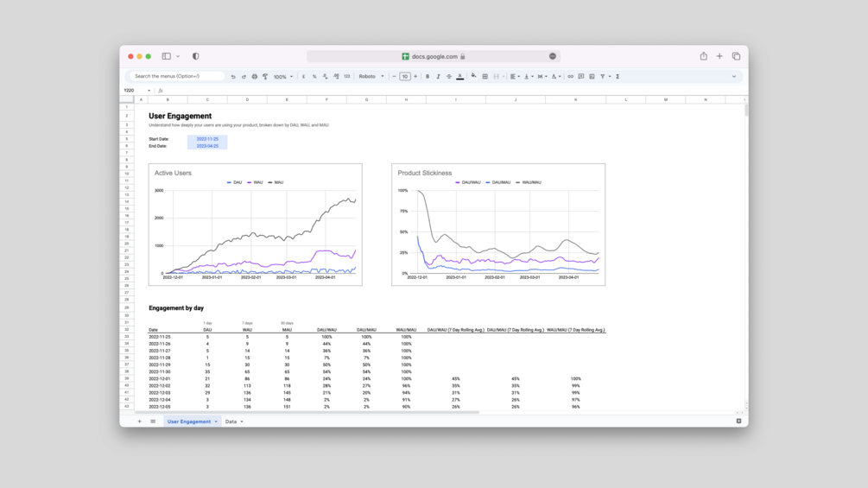Decrease font size with minus button
The image size is (868, 488).
(394, 76)
